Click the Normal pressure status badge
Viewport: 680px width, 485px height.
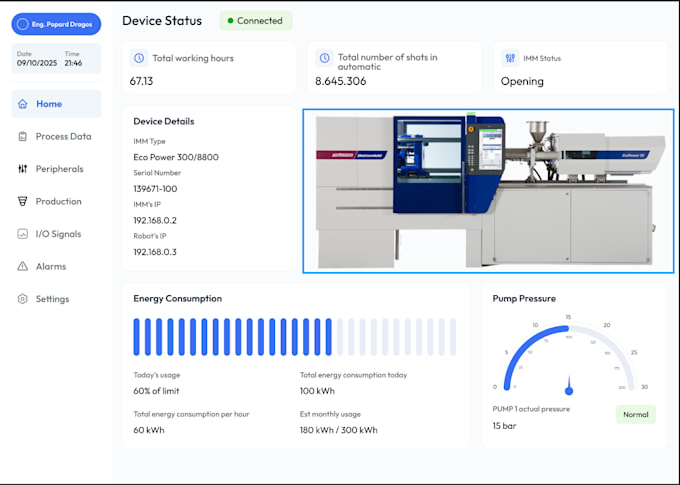pos(635,414)
